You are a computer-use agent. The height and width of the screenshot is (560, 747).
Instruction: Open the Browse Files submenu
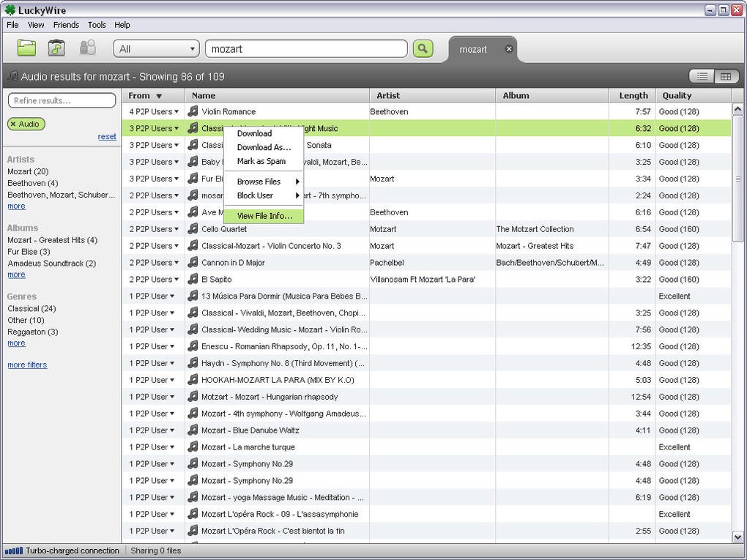[264, 182]
